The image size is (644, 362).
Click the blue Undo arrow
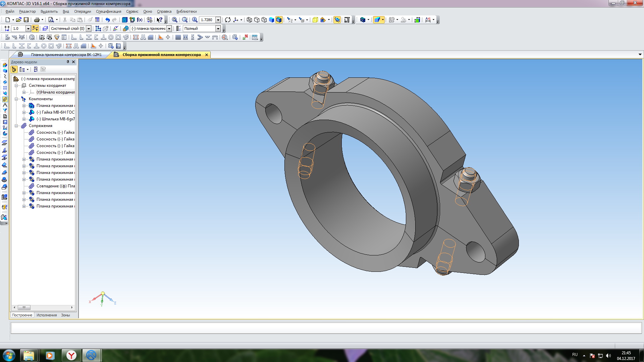click(107, 20)
